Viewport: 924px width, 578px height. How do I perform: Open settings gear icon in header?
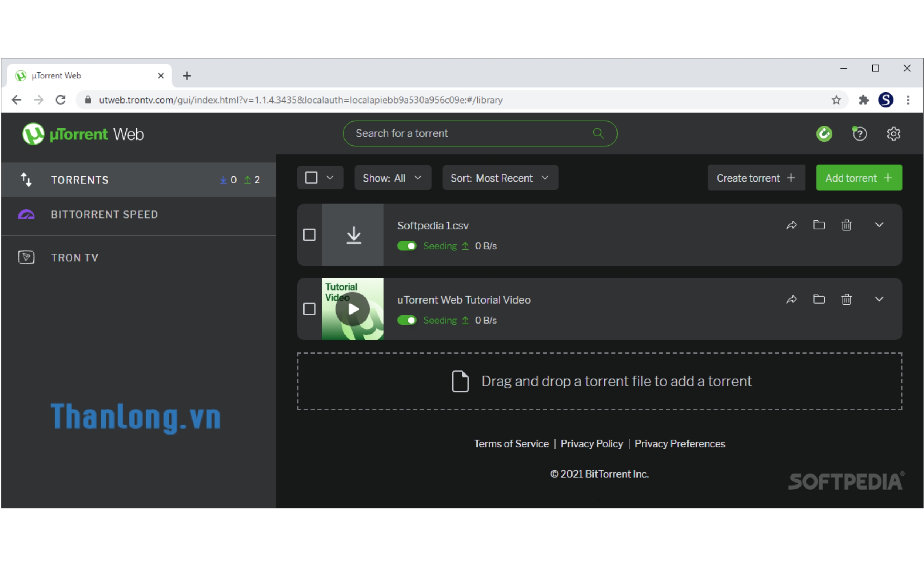[893, 134]
